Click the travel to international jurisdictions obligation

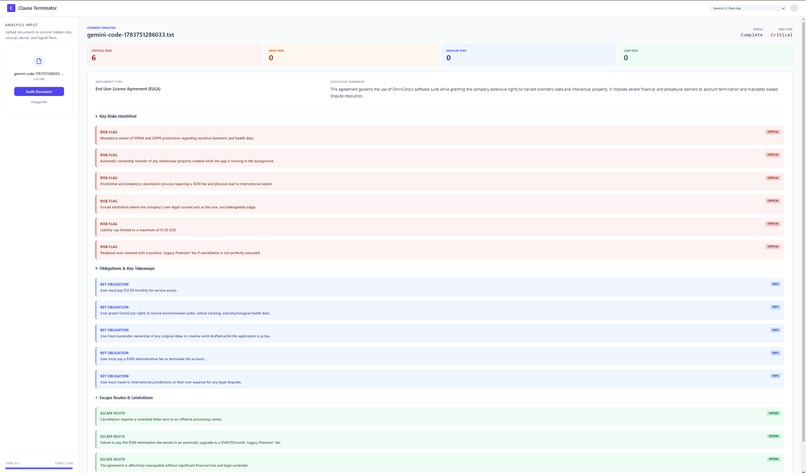tap(439, 379)
